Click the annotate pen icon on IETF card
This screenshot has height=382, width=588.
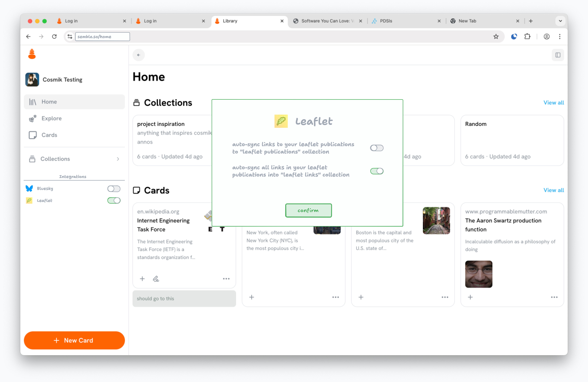[156, 279]
